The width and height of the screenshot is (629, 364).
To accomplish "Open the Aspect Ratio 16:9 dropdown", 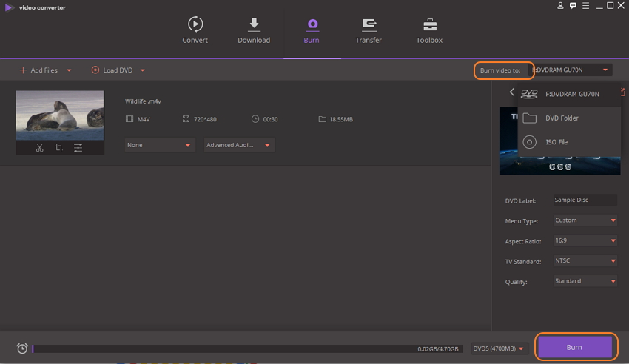I will click(x=585, y=241).
